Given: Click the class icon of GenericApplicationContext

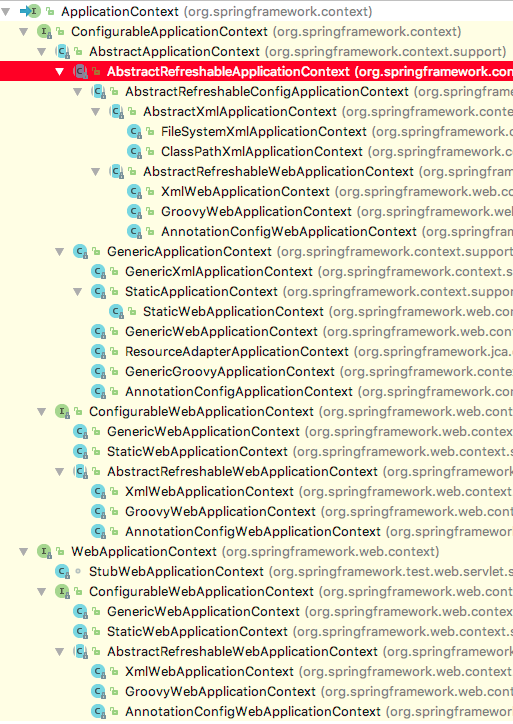Looking at the screenshot, I should [80, 252].
